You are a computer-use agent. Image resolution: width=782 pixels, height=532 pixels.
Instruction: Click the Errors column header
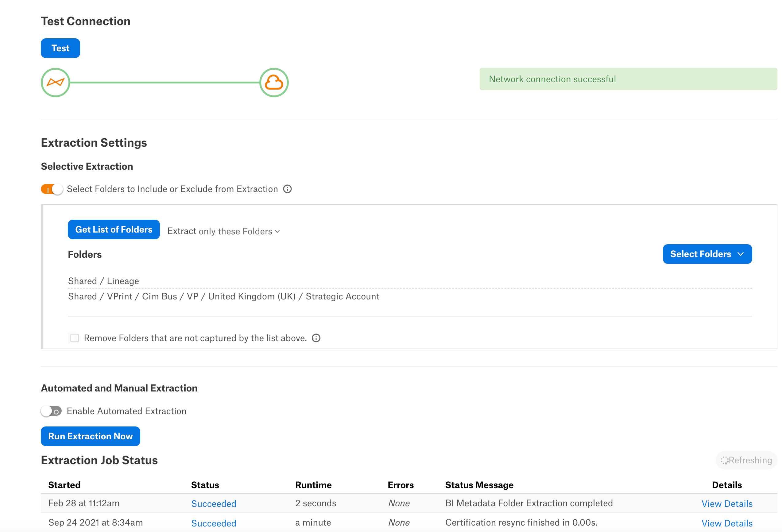click(x=401, y=485)
